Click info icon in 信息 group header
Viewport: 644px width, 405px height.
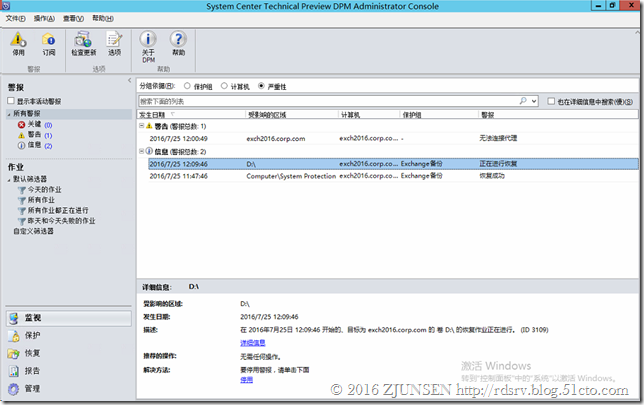coord(150,151)
